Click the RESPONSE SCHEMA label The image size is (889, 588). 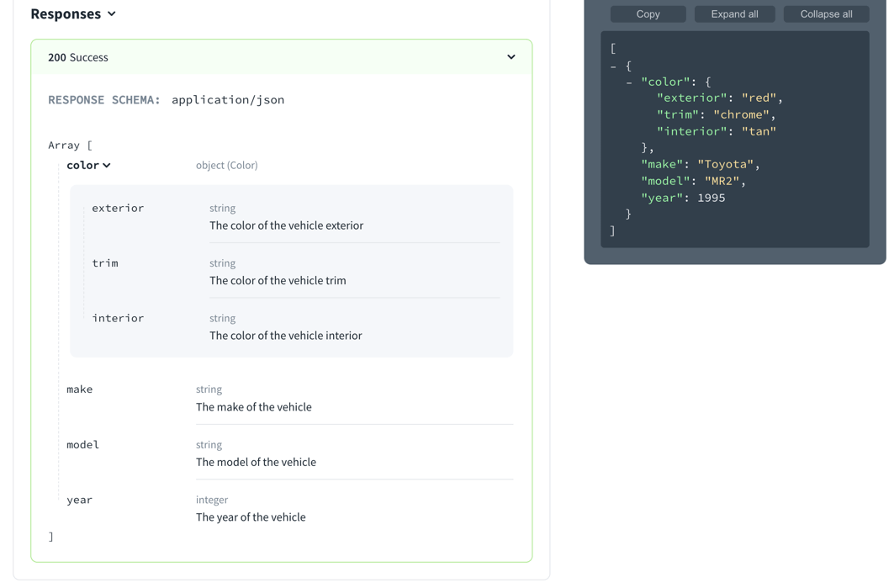coord(104,100)
